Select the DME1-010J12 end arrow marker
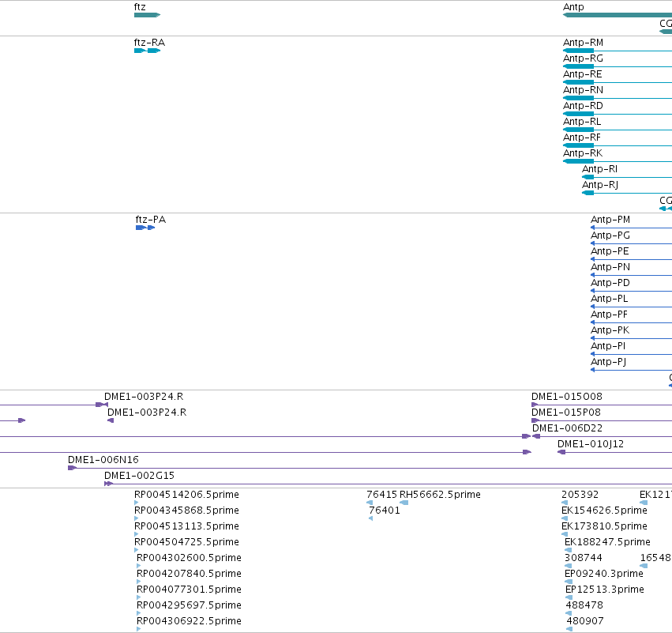The image size is (672, 633). [561, 452]
